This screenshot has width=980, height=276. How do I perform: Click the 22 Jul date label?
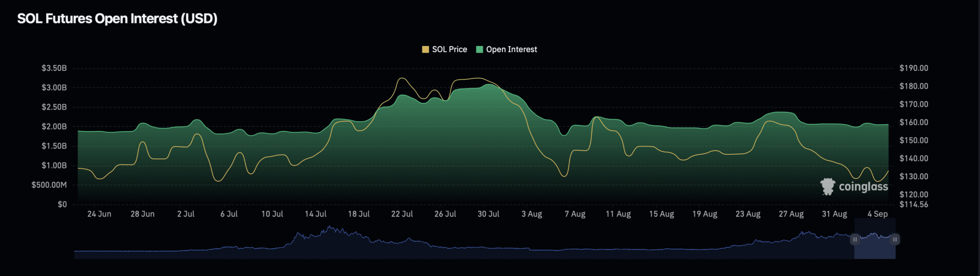pos(402,214)
